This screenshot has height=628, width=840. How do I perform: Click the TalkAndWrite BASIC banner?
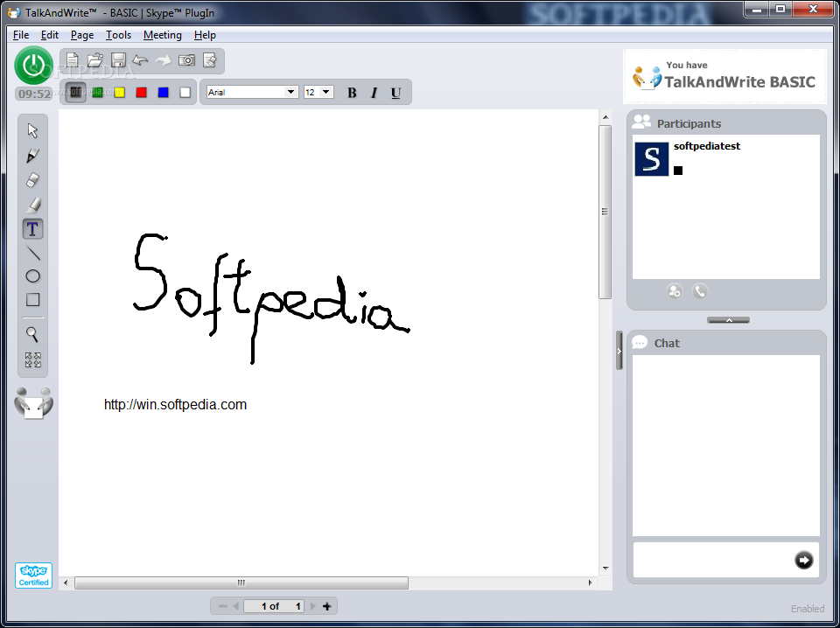click(724, 77)
